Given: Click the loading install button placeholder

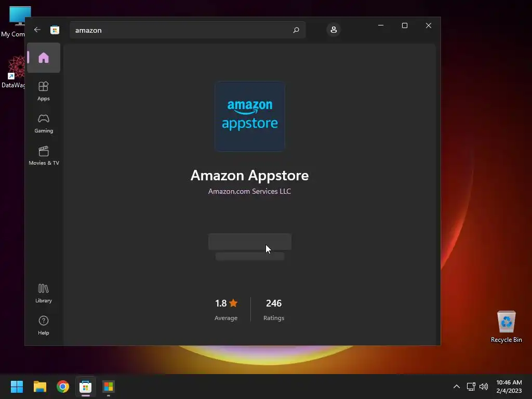Looking at the screenshot, I should tap(250, 242).
